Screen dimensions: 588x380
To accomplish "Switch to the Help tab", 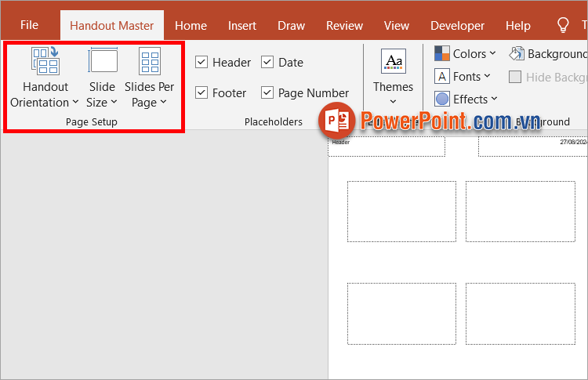I will (518, 26).
